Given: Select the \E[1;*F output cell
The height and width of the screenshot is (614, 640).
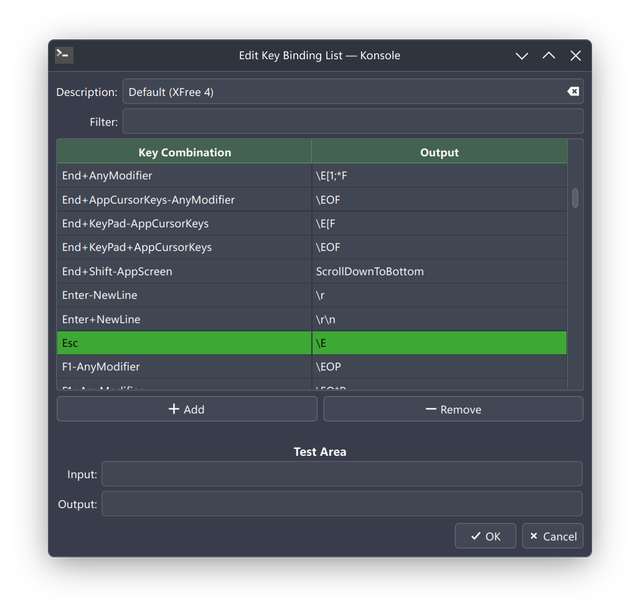Looking at the screenshot, I should (x=439, y=176).
